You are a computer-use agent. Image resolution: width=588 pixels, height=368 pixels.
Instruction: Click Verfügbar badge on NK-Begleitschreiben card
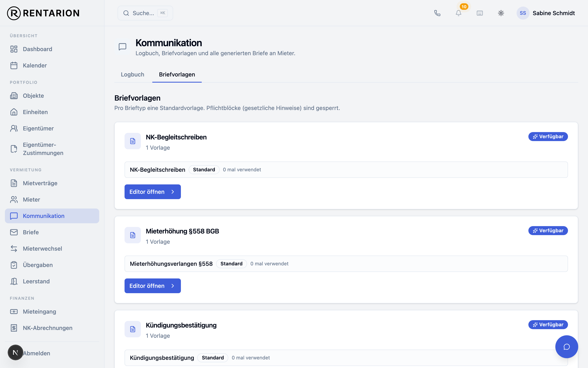(x=548, y=137)
